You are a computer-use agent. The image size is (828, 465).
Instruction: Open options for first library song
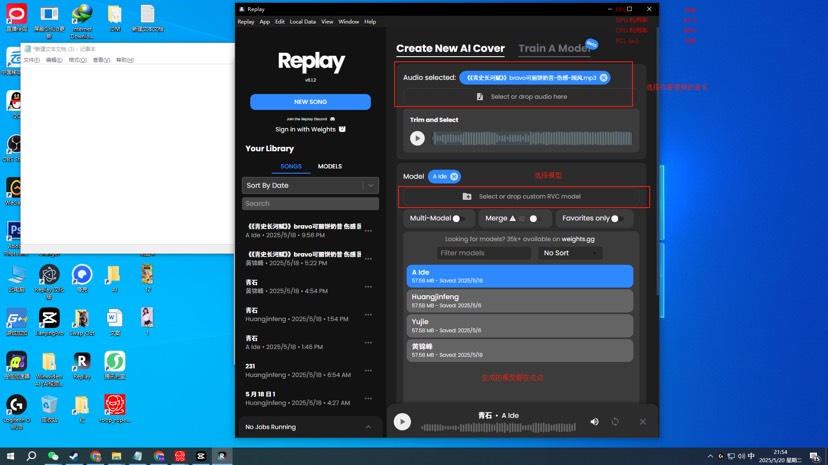coord(368,231)
